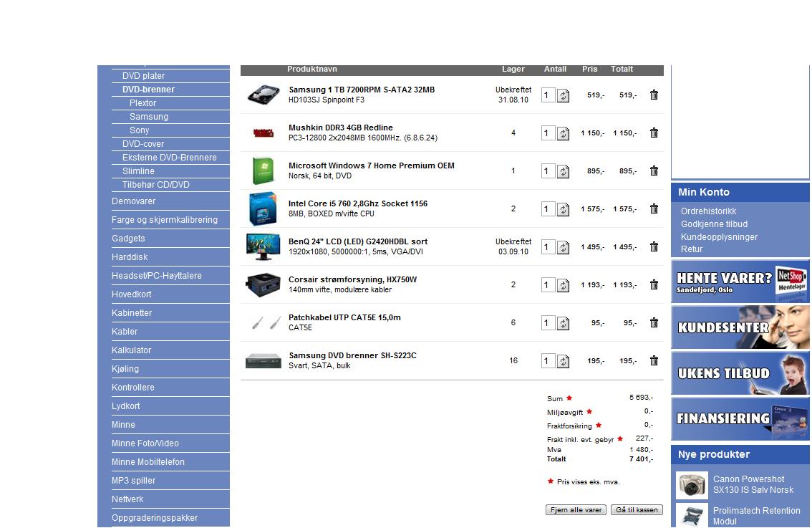Refresh quantity icon for Corsair HX750W row
Viewport: 812px width, 528px height.
pyautogui.click(x=563, y=285)
